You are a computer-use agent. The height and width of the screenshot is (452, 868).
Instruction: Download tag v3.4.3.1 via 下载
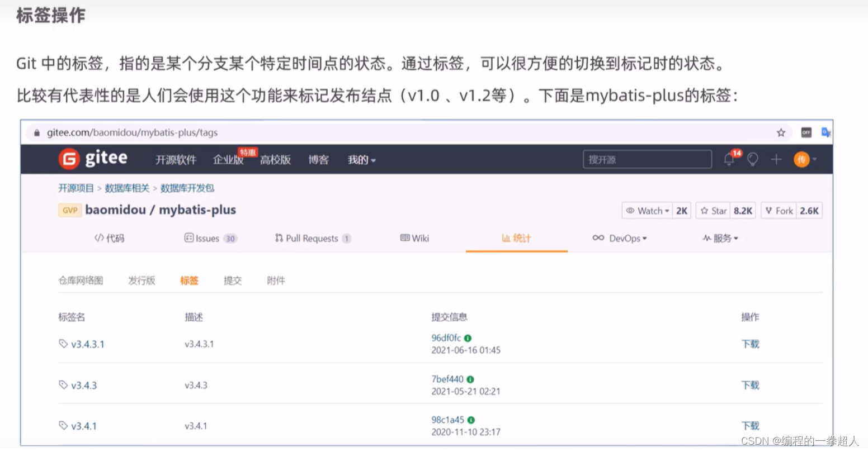(751, 344)
